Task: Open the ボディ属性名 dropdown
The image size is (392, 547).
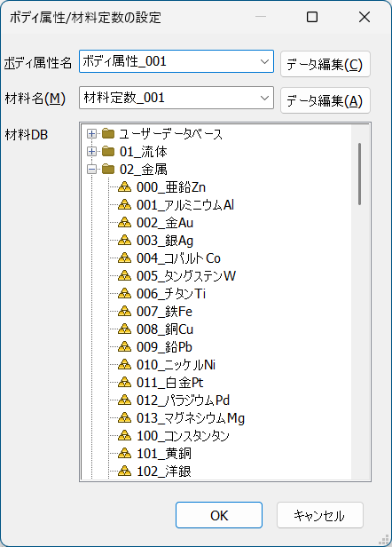Action: [264, 62]
